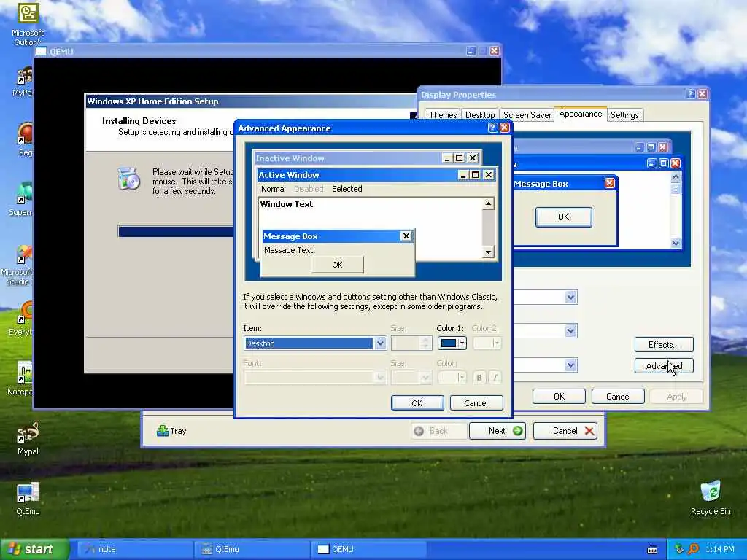Click OK in Display Properties preview Message Box
This screenshot has width=747, height=560.
click(564, 217)
